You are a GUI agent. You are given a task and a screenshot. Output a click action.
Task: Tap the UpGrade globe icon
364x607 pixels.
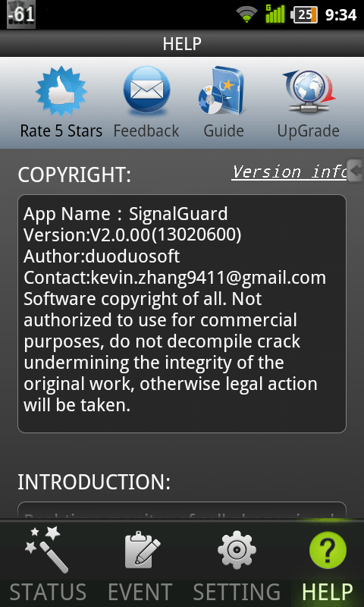point(309,93)
